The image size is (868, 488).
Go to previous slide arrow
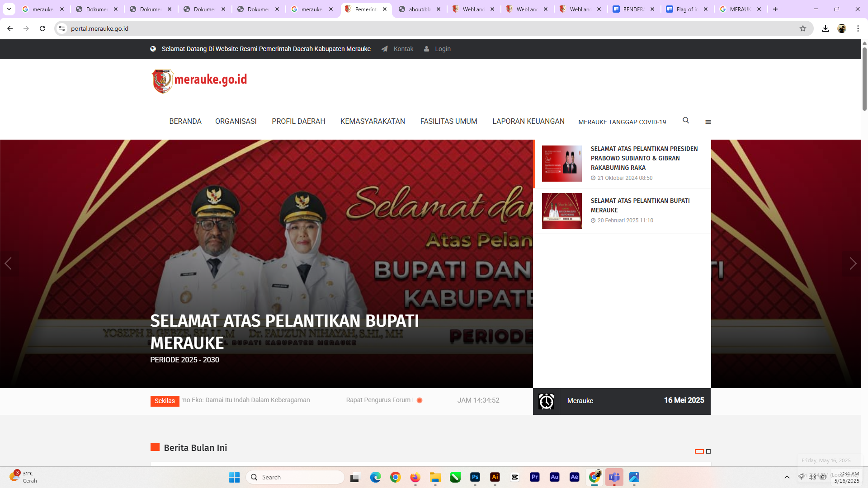(8, 263)
